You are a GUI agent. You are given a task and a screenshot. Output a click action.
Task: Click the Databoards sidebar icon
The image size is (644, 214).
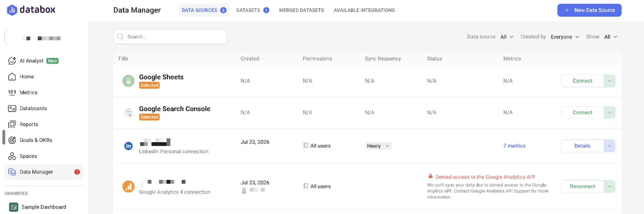pyautogui.click(x=12, y=108)
